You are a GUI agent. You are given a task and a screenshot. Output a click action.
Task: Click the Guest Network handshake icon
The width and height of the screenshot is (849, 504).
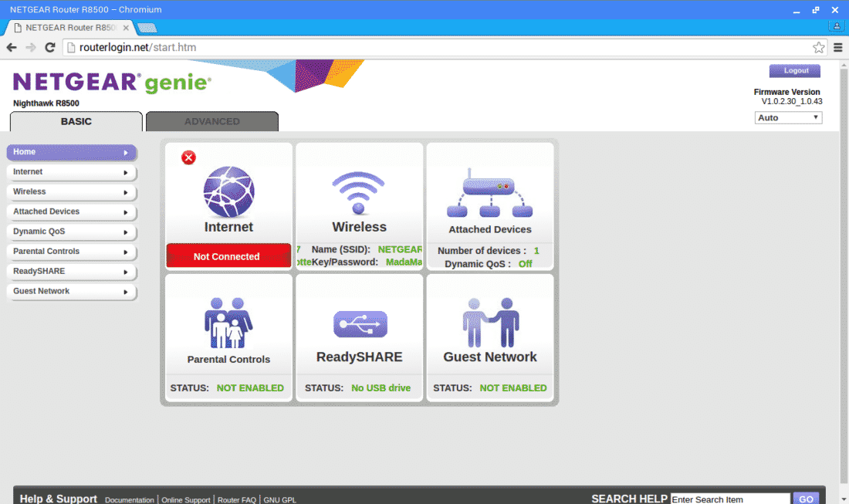pos(491,322)
